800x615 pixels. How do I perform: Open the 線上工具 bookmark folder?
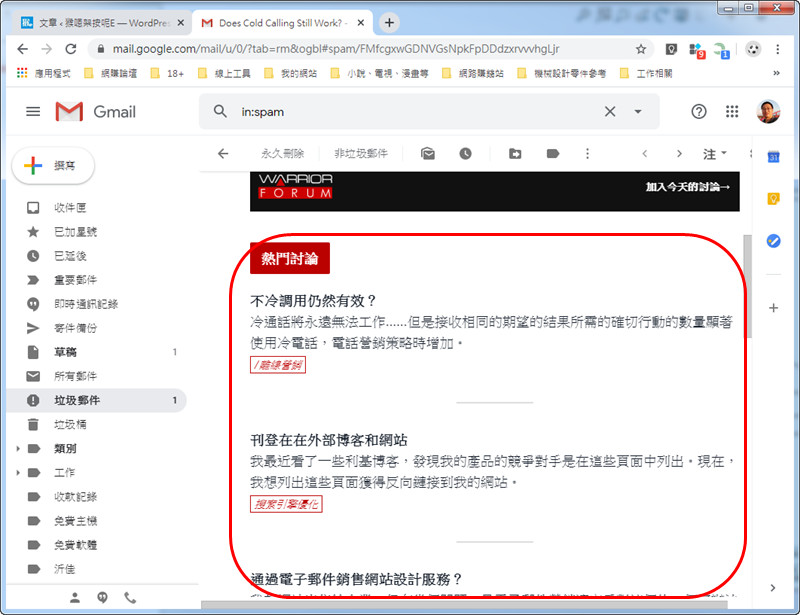[224, 73]
